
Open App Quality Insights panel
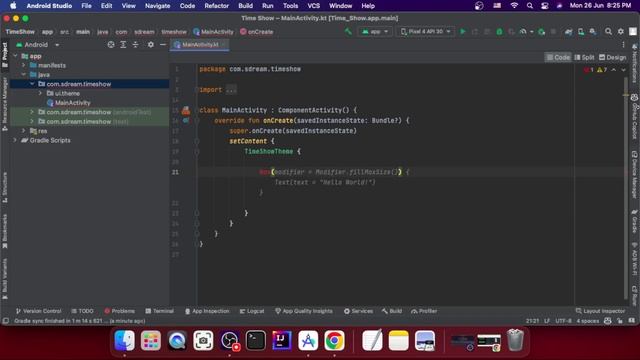click(x=304, y=311)
